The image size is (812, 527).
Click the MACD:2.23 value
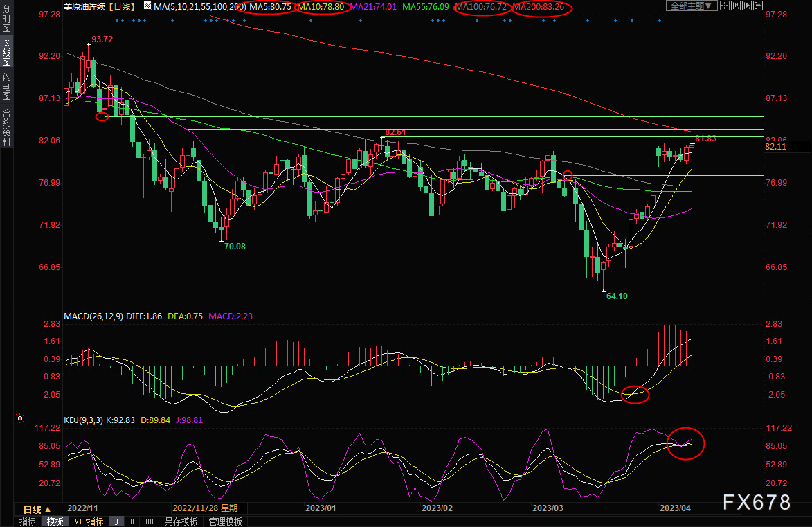pyautogui.click(x=231, y=316)
